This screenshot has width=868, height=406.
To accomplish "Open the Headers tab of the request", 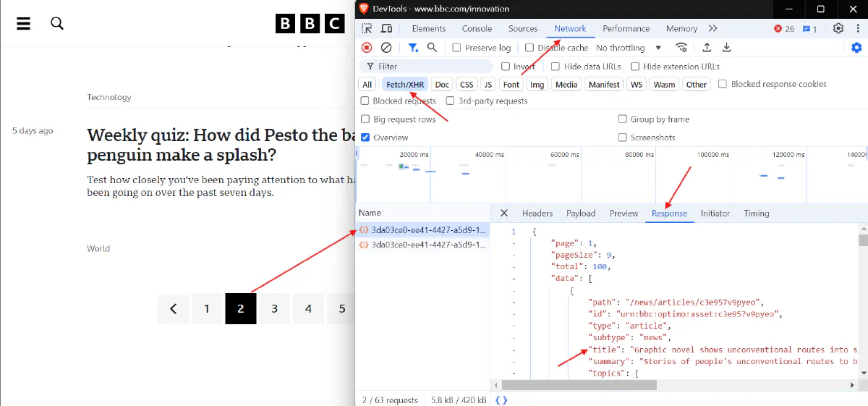I will pyautogui.click(x=537, y=213).
